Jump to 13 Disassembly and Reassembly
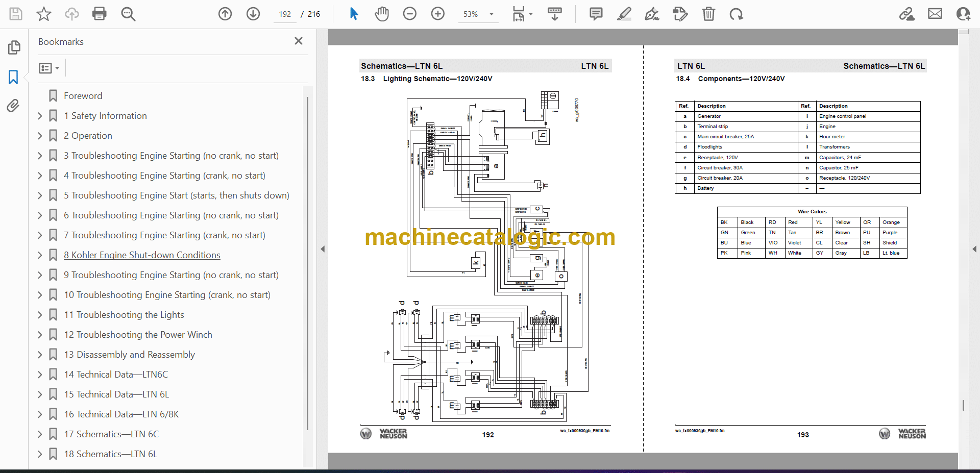Image resolution: width=980 pixels, height=473 pixels. click(x=129, y=355)
